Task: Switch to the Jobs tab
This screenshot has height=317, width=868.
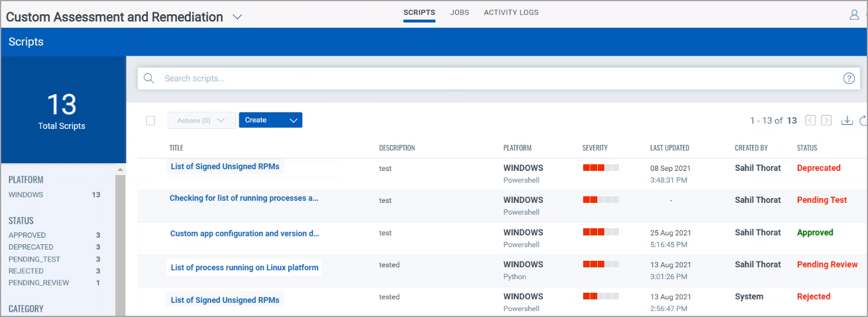Action: click(459, 12)
